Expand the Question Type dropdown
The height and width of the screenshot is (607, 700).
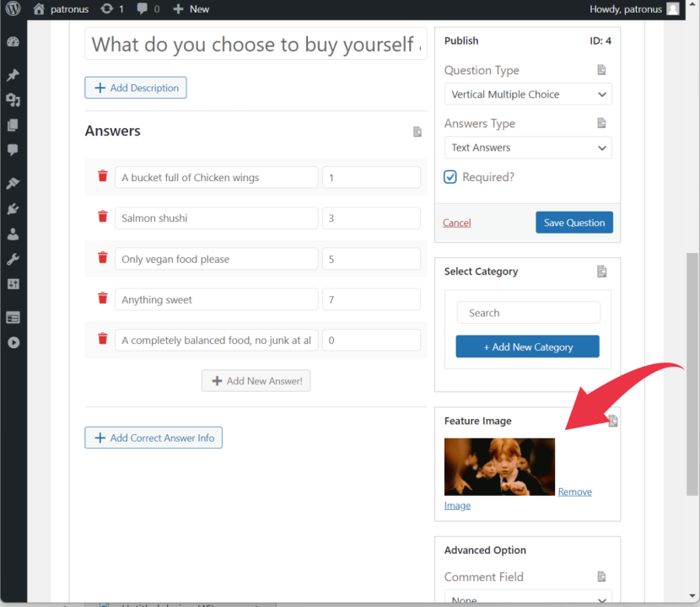[528, 94]
